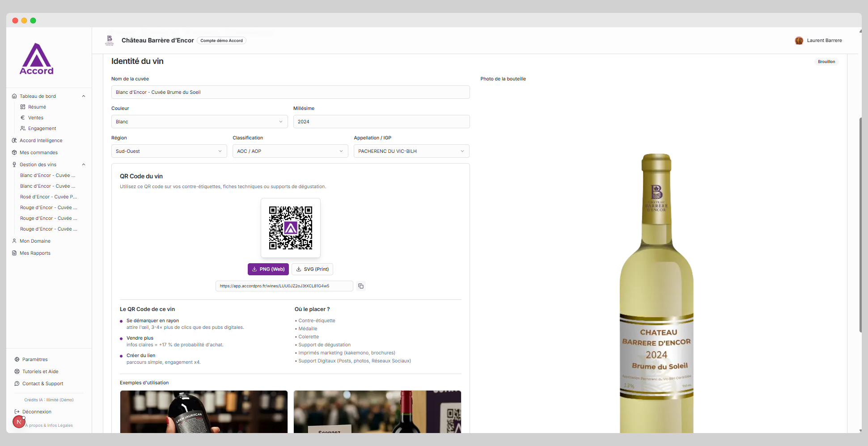
Task: Open Mes Rapports in sidebar
Action: pos(35,253)
